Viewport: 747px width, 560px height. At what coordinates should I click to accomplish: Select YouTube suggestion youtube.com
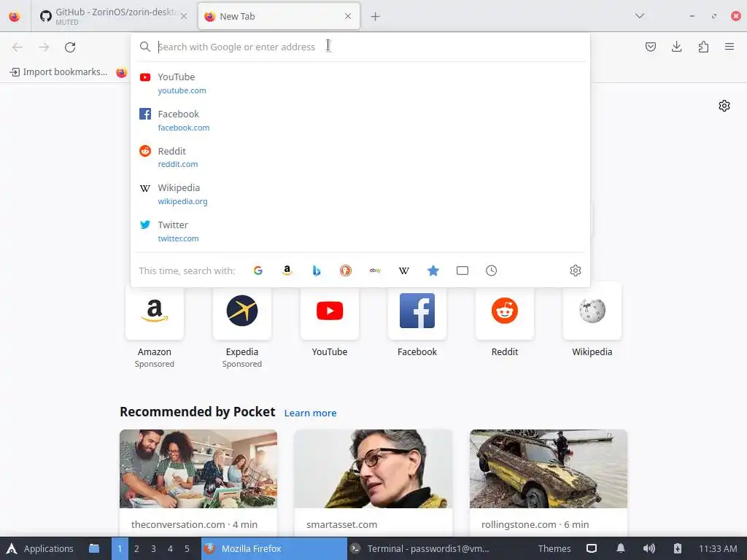tap(360, 83)
